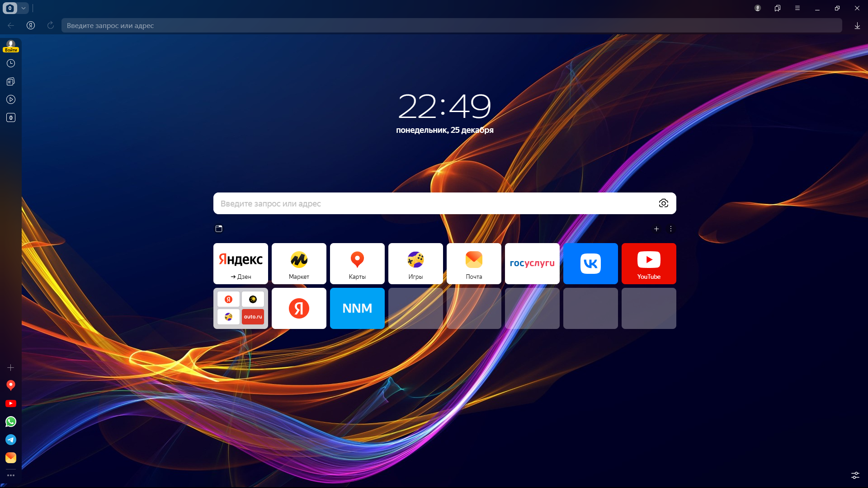
Task: Expand the tab list dropdown arrow
Action: point(24,8)
